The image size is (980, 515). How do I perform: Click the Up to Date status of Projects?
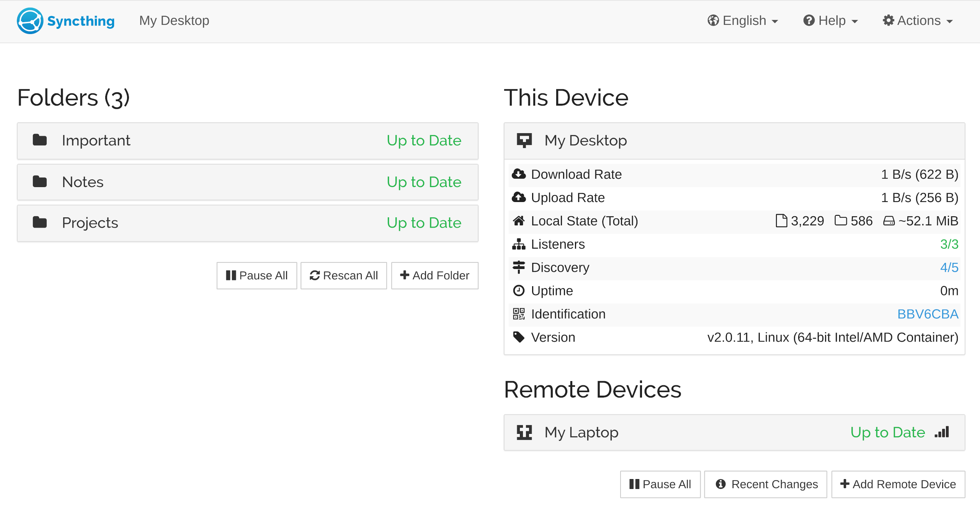point(423,222)
